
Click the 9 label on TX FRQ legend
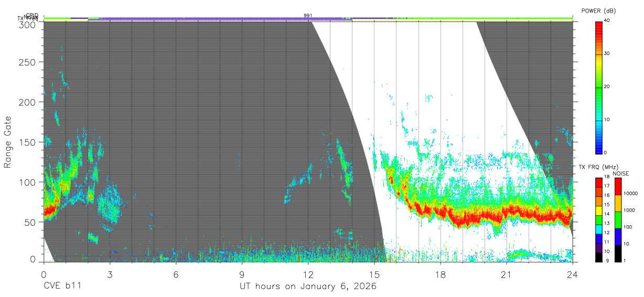pos(608,260)
